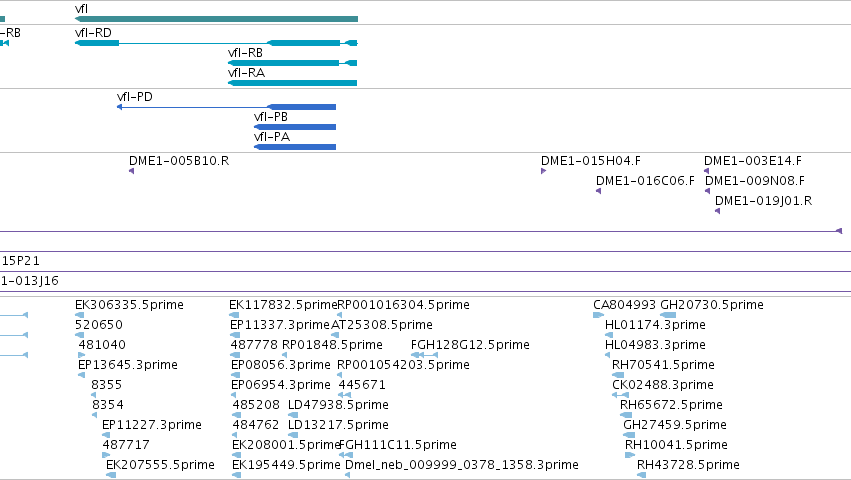851x480 pixels.
Task: Select the DME1-005B10.R marker label
Action: click(x=179, y=161)
